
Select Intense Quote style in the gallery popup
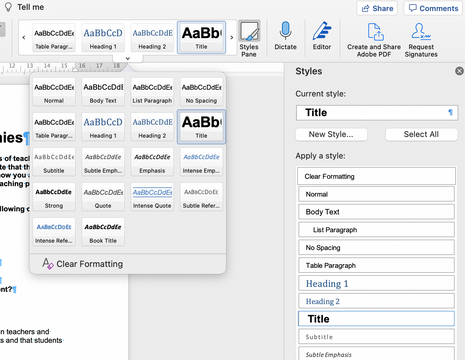click(152, 197)
